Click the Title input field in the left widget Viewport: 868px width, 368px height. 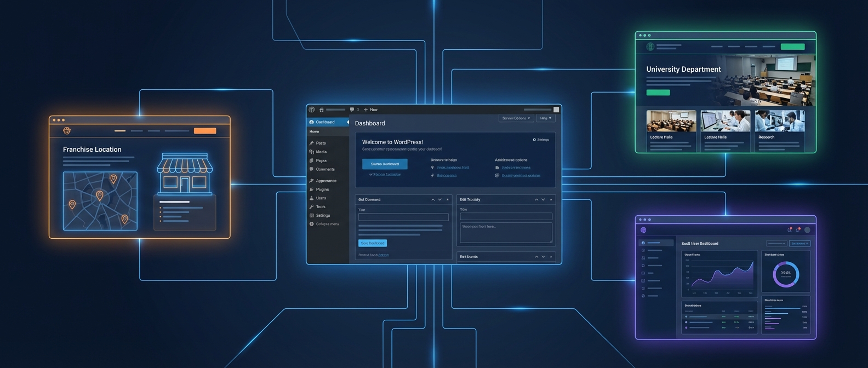[403, 217]
